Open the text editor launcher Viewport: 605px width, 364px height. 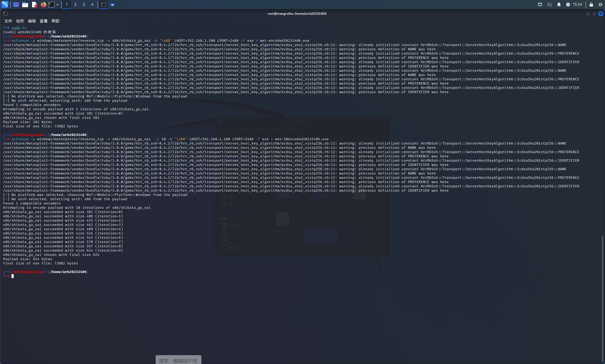34,5
